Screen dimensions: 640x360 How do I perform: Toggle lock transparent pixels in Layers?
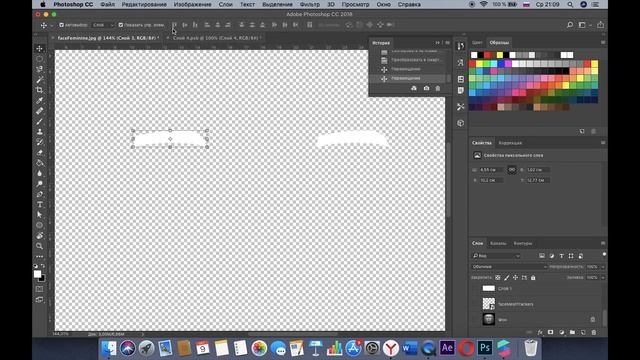(498, 278)
